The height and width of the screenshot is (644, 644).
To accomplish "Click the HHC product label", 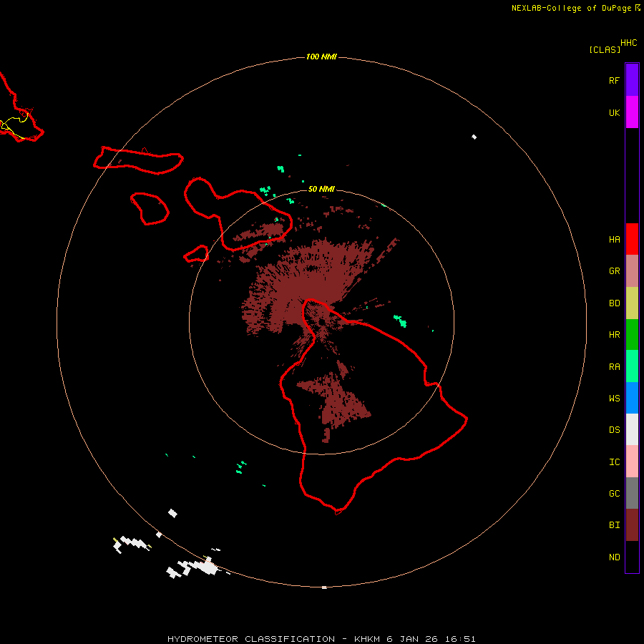I will [629, 43].
